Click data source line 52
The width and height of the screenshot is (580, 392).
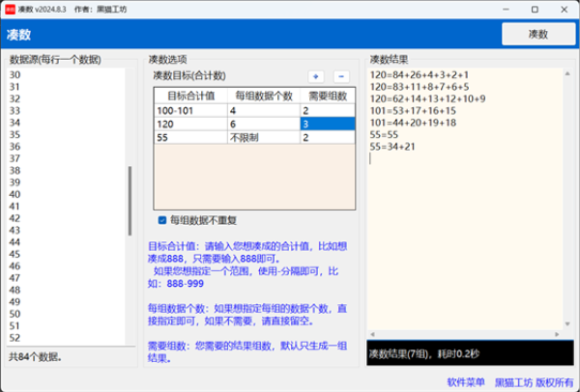[x=14, y=338]
